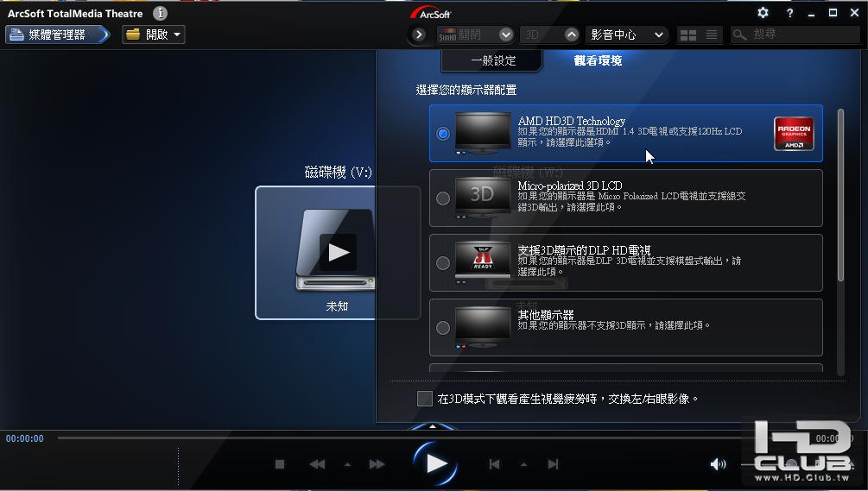
Task: Click the 選擇您的顯示器配置 heading
Action: coord(466,90)
